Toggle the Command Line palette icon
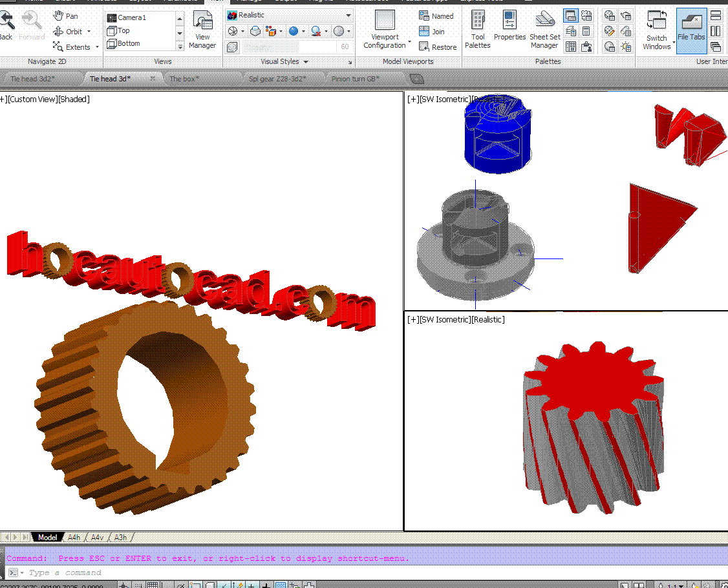Image resolution: width=728 pixels, height=588 pixels. [571, 16]
